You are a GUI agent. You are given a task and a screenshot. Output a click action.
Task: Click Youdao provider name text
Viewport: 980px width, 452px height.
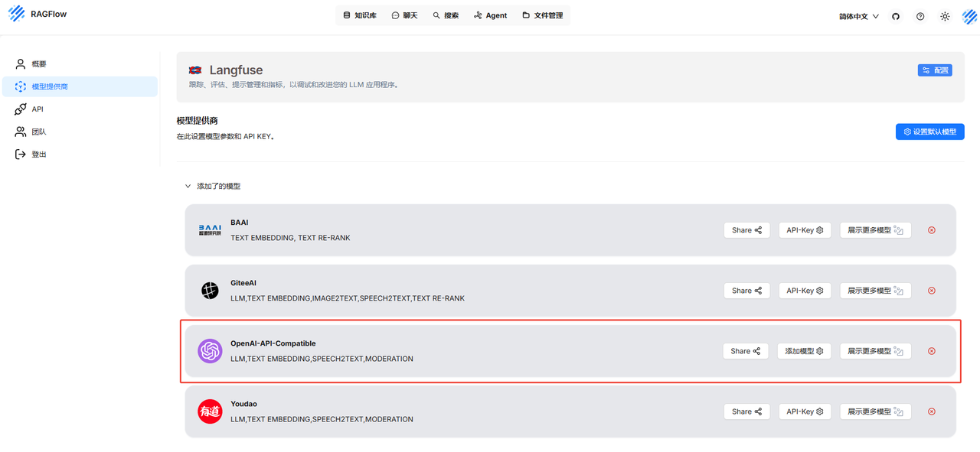pos(244,404)
